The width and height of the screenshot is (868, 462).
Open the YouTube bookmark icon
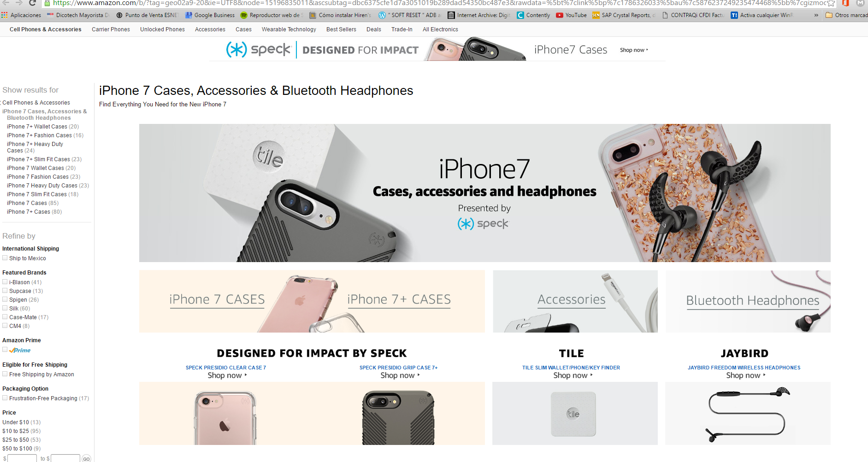[559, 15]
